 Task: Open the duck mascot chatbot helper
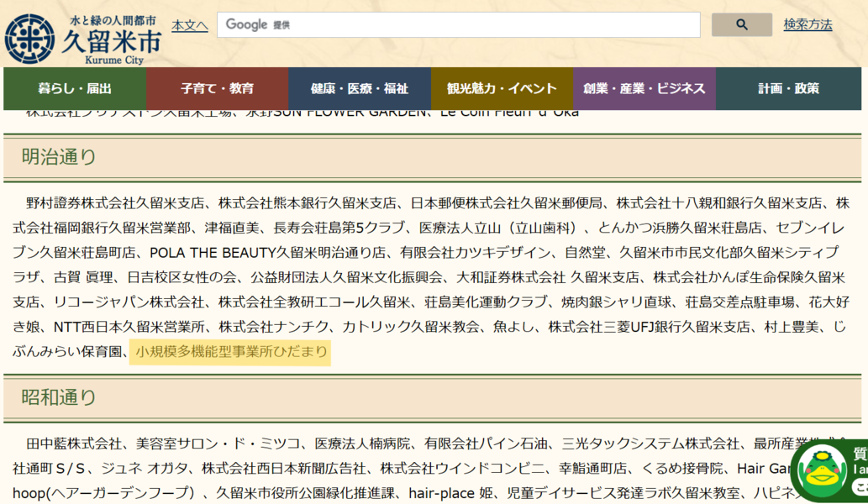(x=829, y=471)
